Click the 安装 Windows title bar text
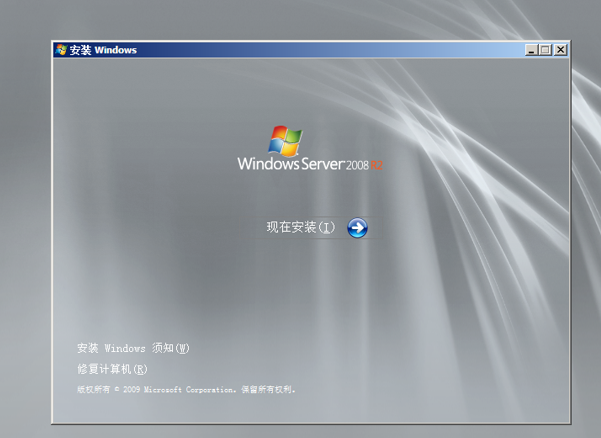The image size is (601, 438). pyautogui.click(x=103, y=50)
